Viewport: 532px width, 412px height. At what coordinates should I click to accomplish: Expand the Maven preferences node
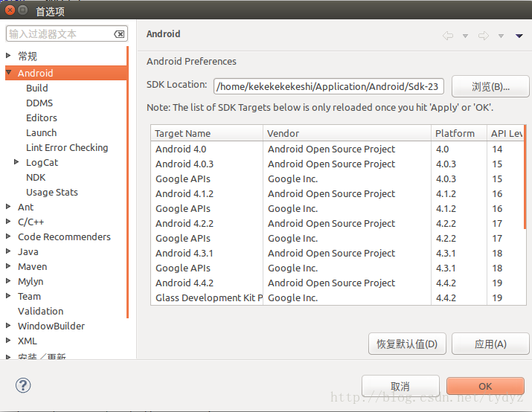8,266
